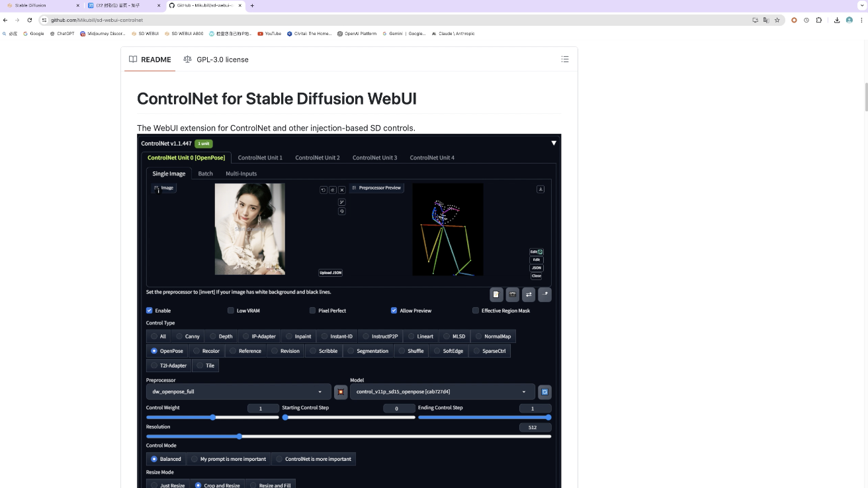
Task: Send dimensions using the arrow icon
Action: 544,294
